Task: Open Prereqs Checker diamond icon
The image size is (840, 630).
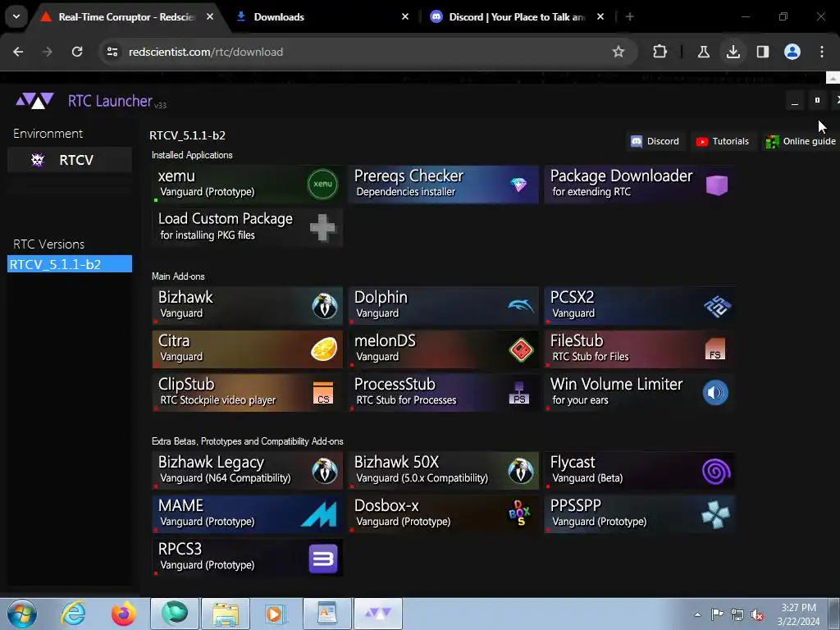Action: [x=518, y=185]
